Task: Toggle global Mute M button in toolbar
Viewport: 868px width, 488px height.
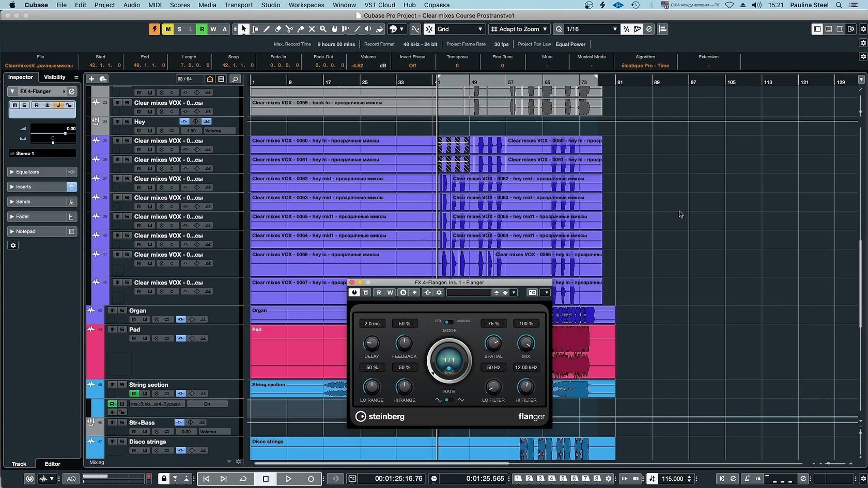Action: [168, 29]
